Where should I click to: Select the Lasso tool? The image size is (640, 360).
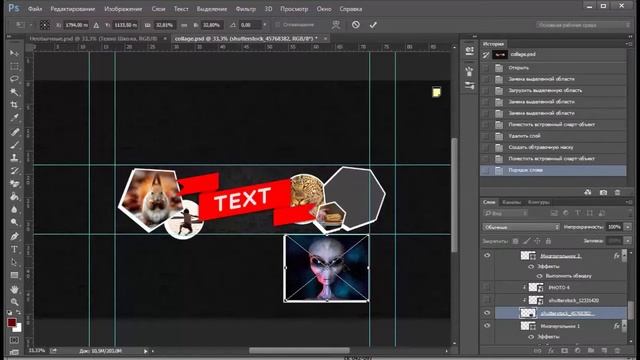click(14, 79)
